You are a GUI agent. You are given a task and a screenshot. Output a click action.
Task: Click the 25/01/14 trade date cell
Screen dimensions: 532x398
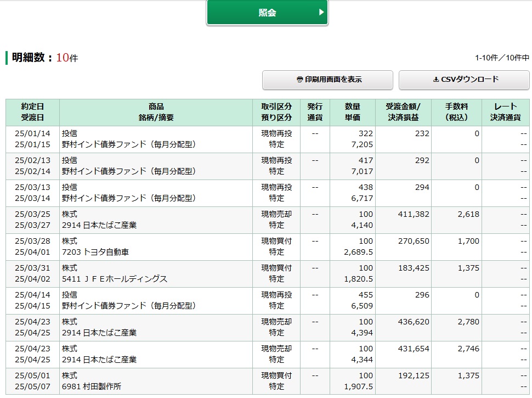click(x=32, y=133)
